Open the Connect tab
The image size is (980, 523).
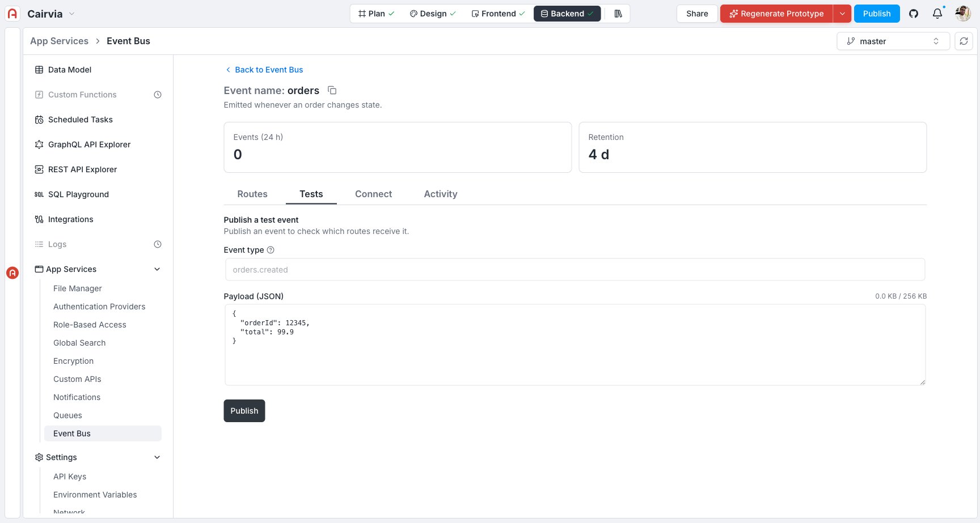(x=374, y=194)
